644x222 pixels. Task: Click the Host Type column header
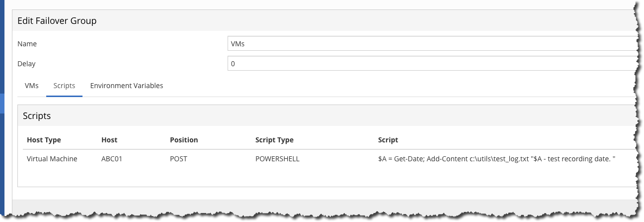[44, 140]
